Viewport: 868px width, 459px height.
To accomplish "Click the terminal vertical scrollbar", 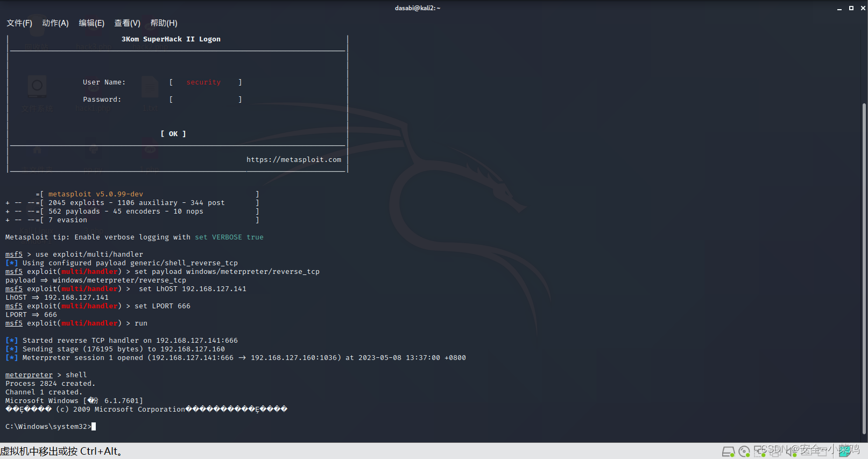I will (864, 269).
